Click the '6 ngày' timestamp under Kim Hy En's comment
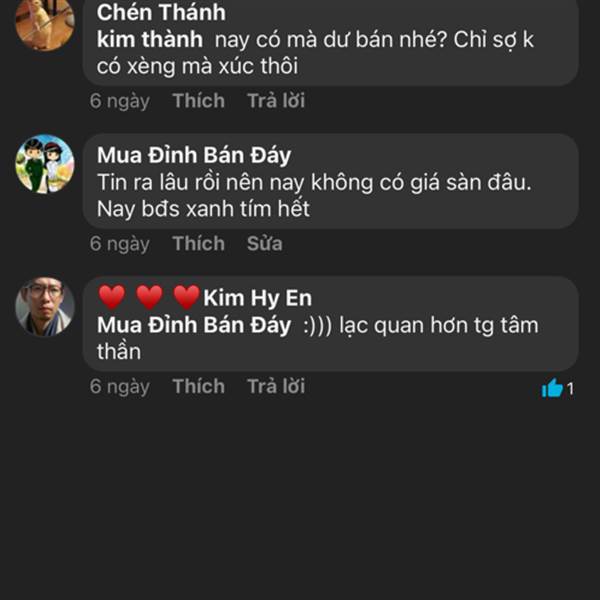The image size is (600, 600). click(119, 386)
